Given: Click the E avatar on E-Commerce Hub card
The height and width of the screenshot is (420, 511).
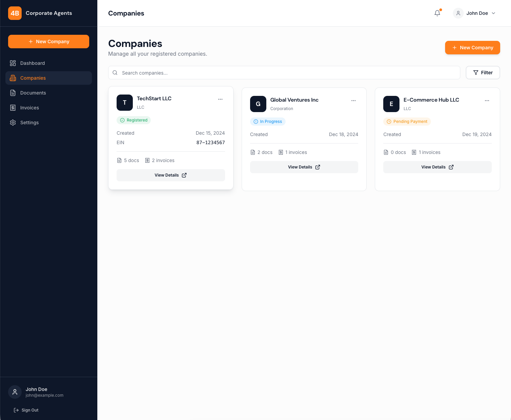Looking at the screenshot, I should click(x=391, y=104).
